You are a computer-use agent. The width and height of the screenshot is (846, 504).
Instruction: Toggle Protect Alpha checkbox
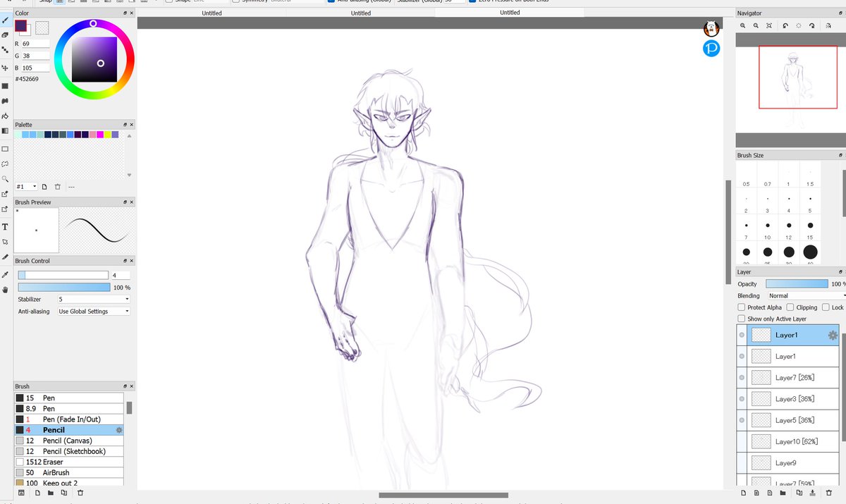tap(742, 307)
